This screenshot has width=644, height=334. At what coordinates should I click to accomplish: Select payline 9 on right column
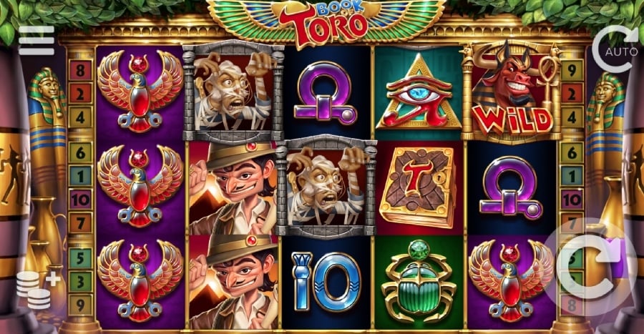572,71
